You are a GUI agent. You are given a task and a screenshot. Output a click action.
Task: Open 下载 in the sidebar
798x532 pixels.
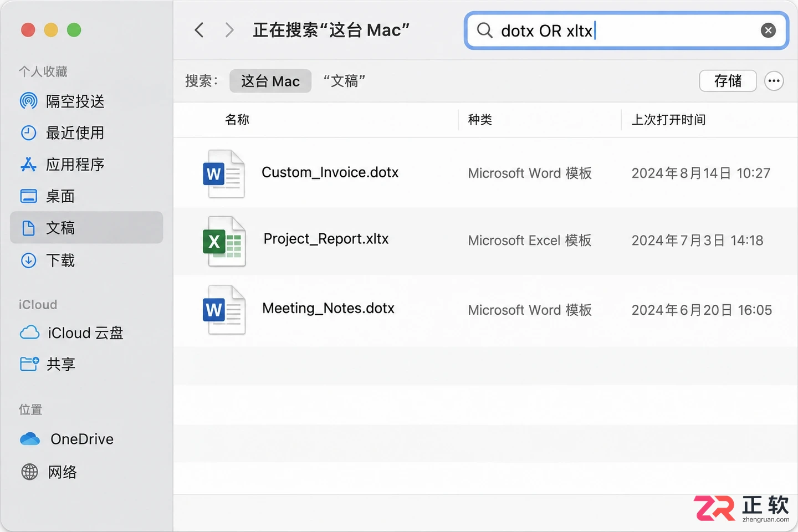pyautogui.click(x=60, y=260)
